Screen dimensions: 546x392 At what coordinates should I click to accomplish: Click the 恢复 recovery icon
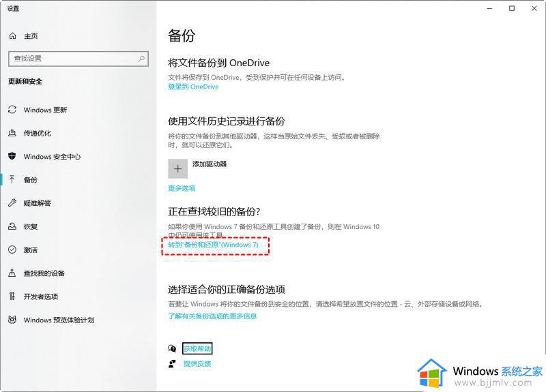12,226
